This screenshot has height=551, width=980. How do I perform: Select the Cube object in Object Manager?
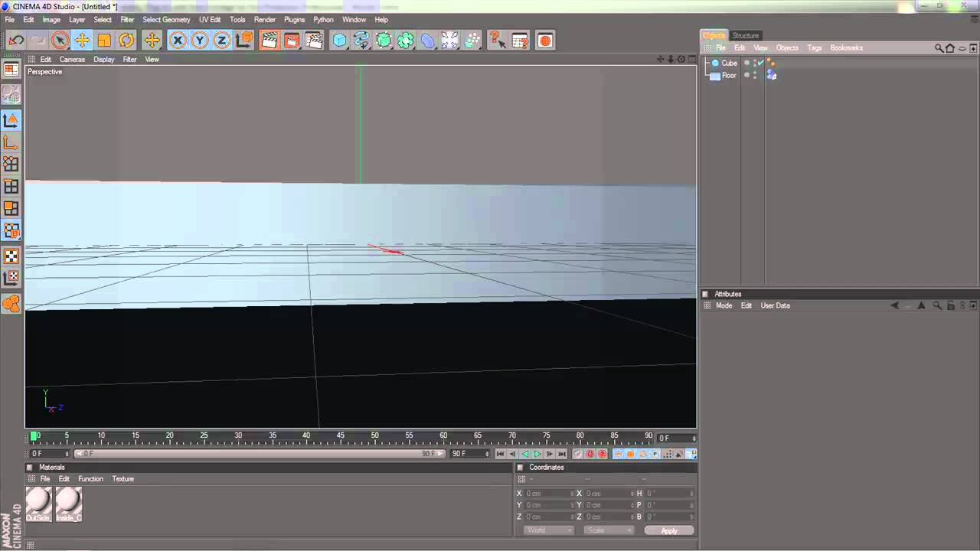click(x=730, y=64)
